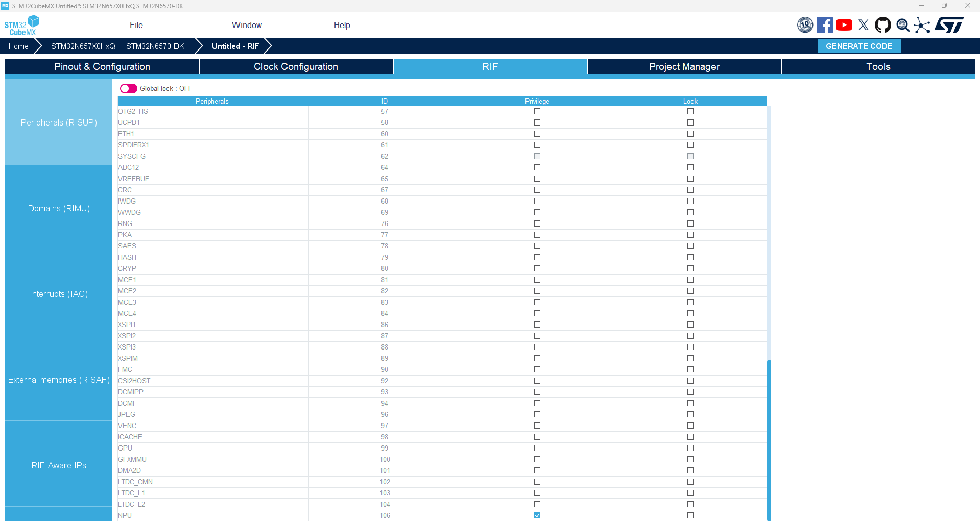Open the YouTube icon link

click(x=844, y=25)
